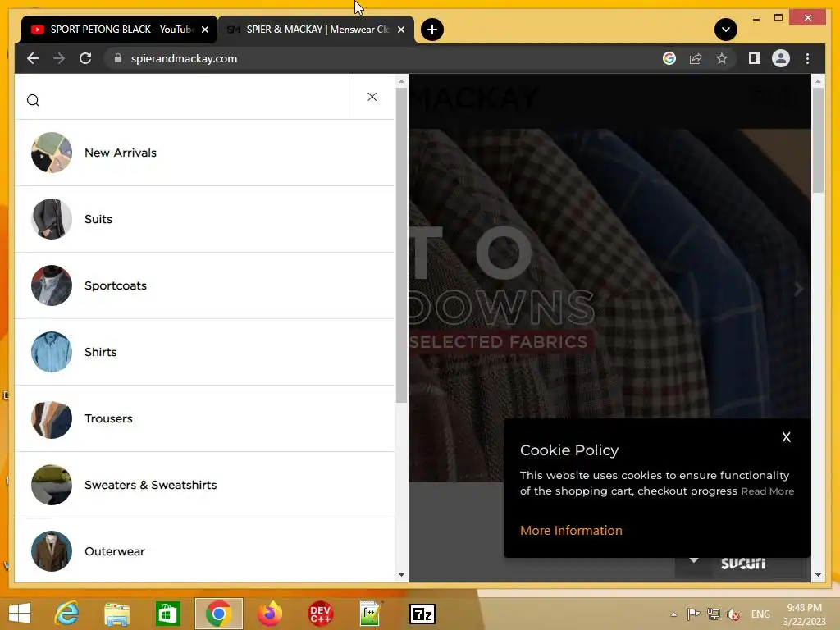This screenshot has width=840, height=630.
Task: Dismiss the Cookie Policy popup
Action: tap(786, 437)
